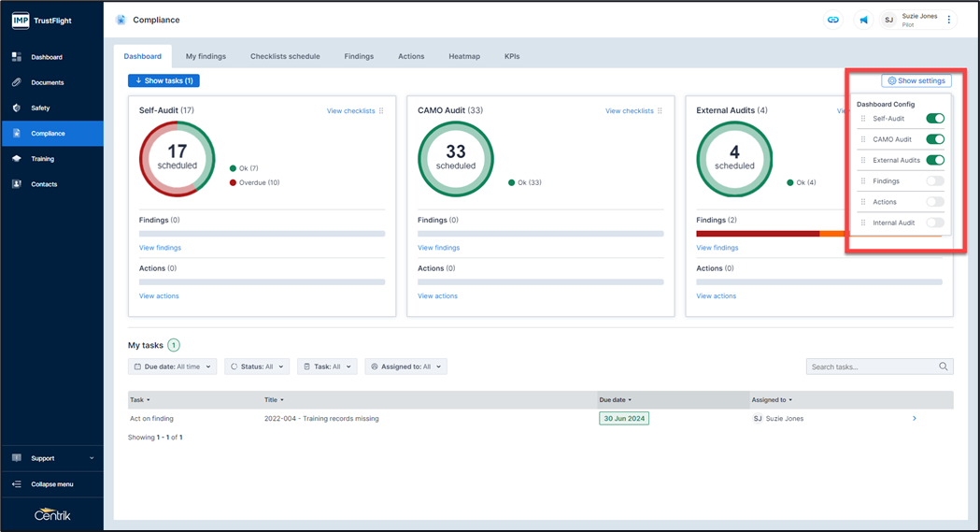Expand the Status filter dropdown

tap(257, 367)
